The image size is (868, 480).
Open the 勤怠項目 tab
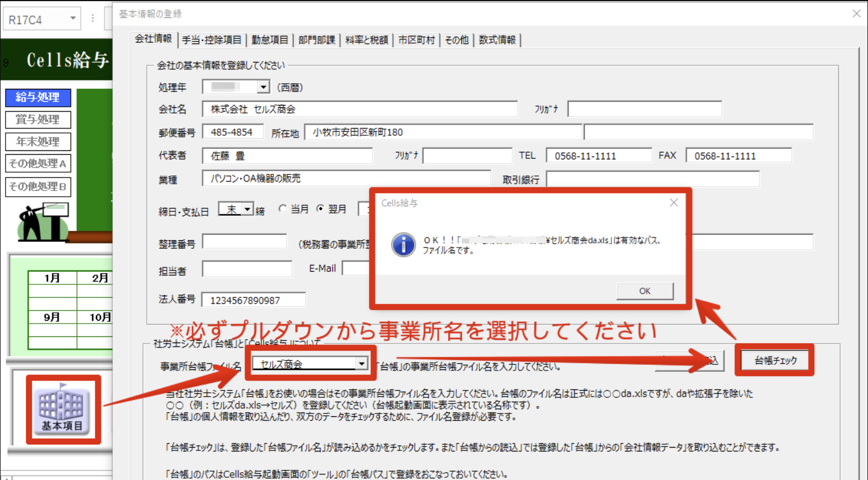pyautogui.click(x=269, y=40)
